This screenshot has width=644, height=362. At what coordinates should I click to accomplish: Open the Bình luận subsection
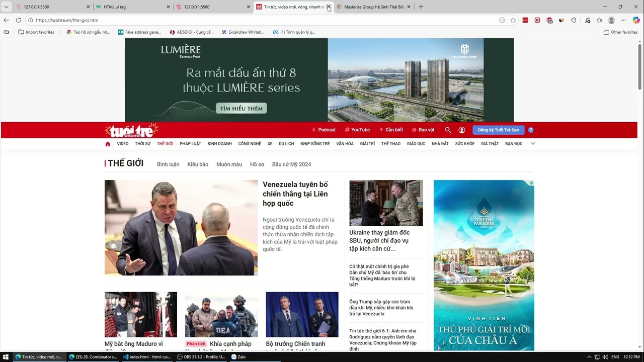pos(168,164)
